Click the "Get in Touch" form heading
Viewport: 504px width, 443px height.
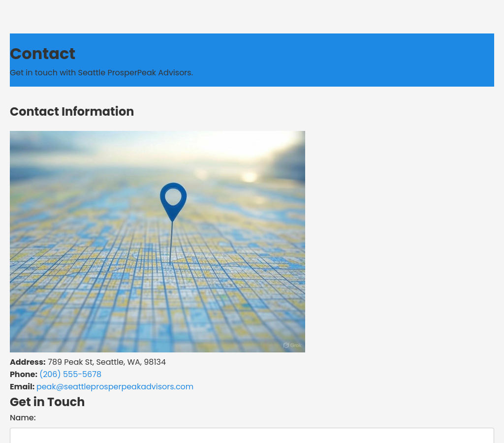point(47,402)
